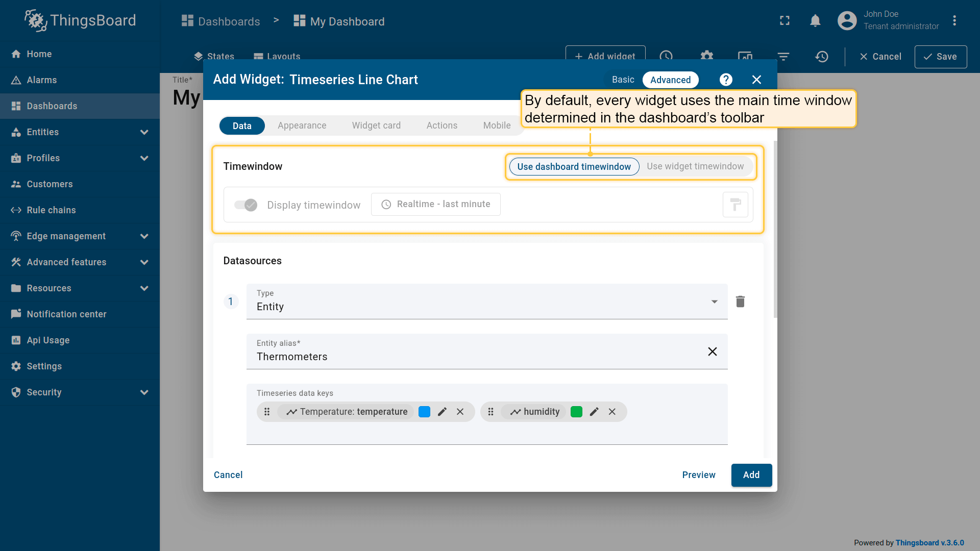
Task: Click timewindow style paint roller icon
Action: pyautogui.click(x=735, y=205)
